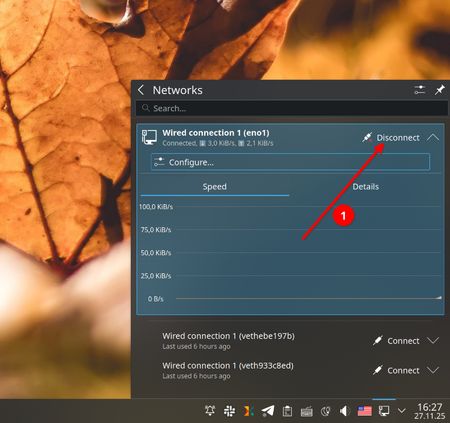The width and height of the screenshot is (450, 423).
Task: Expand the vethebe197b connection entry
Action: click(x=433, y=340)
